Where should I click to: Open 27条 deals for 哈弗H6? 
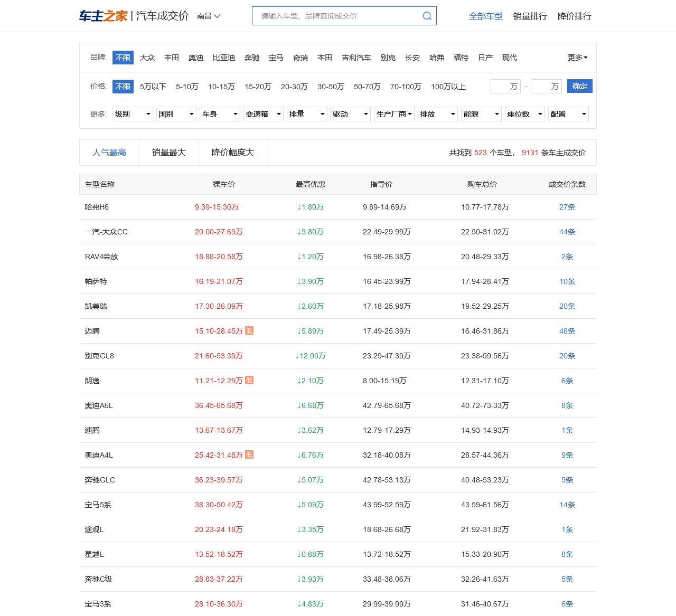567,207
